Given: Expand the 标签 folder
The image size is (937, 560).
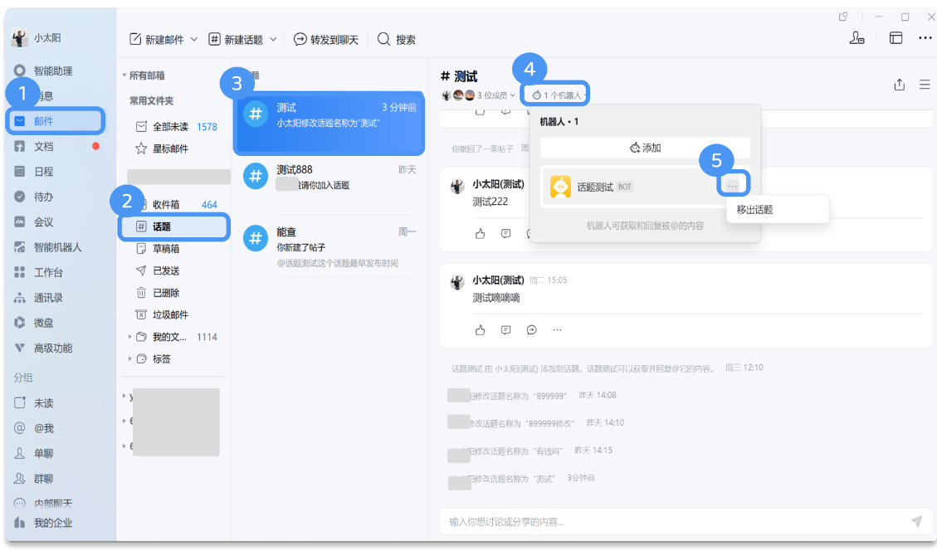Looking at the screenshot, I should (x=129, y=359).
